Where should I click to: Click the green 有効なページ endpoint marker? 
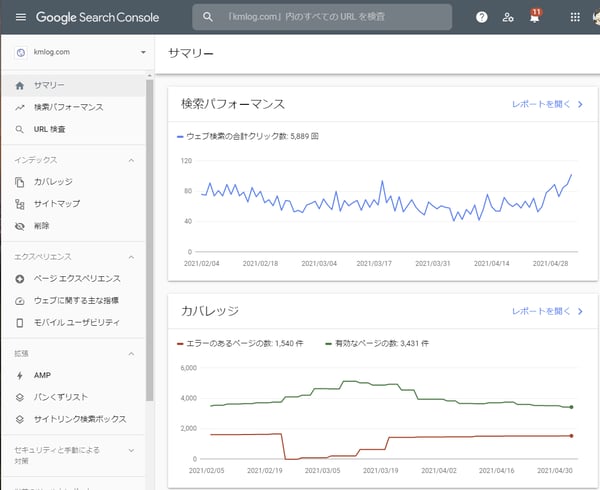point(571,407)
